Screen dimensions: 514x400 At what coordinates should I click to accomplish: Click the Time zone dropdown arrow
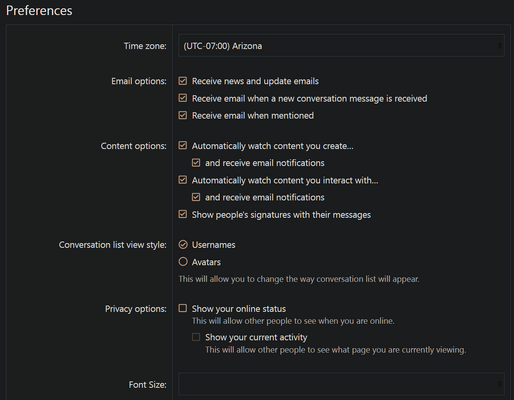pos(499,46)
